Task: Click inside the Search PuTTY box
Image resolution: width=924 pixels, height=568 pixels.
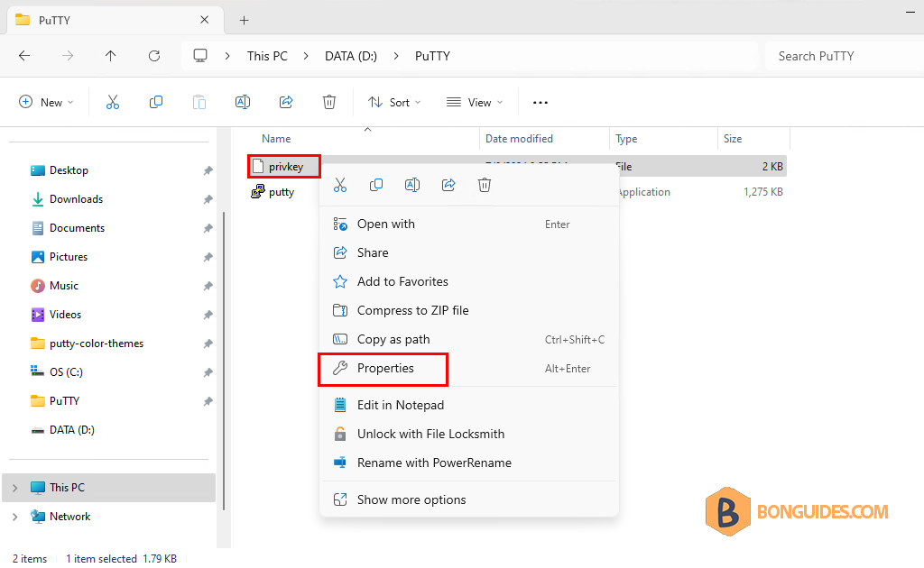Action: 844,56
